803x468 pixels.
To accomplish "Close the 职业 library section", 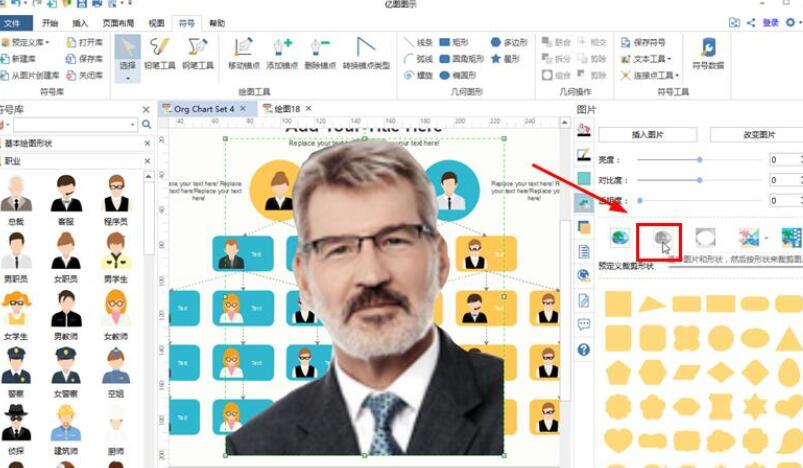I will coord(147,161).
